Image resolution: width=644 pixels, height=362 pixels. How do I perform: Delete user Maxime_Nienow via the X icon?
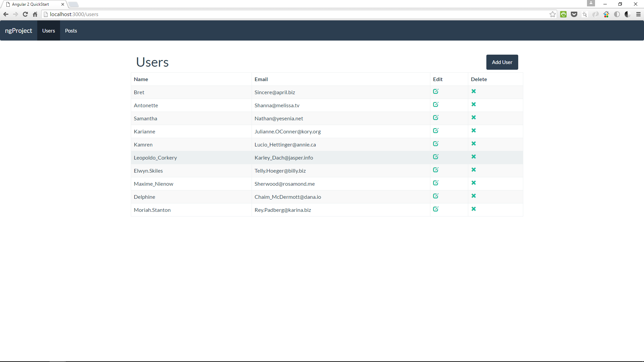(x=474, y=183)
